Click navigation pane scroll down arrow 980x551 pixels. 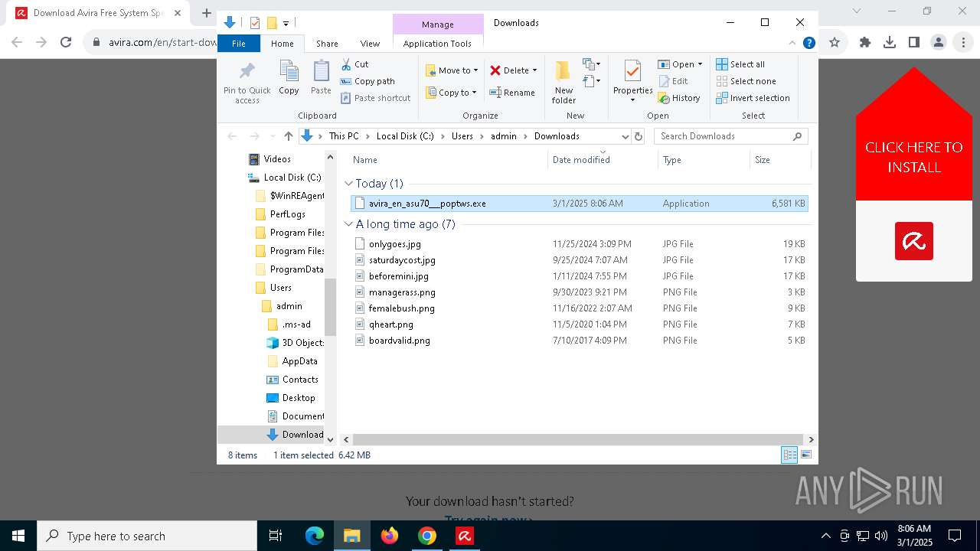(331, 440)
